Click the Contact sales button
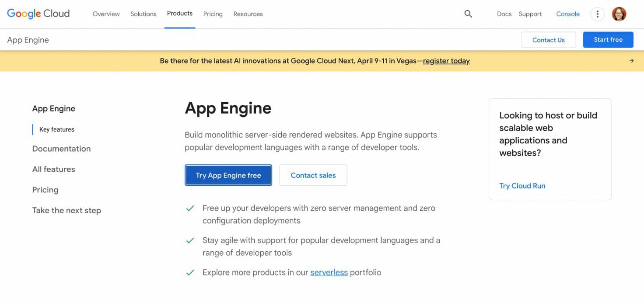 (313, 175)
